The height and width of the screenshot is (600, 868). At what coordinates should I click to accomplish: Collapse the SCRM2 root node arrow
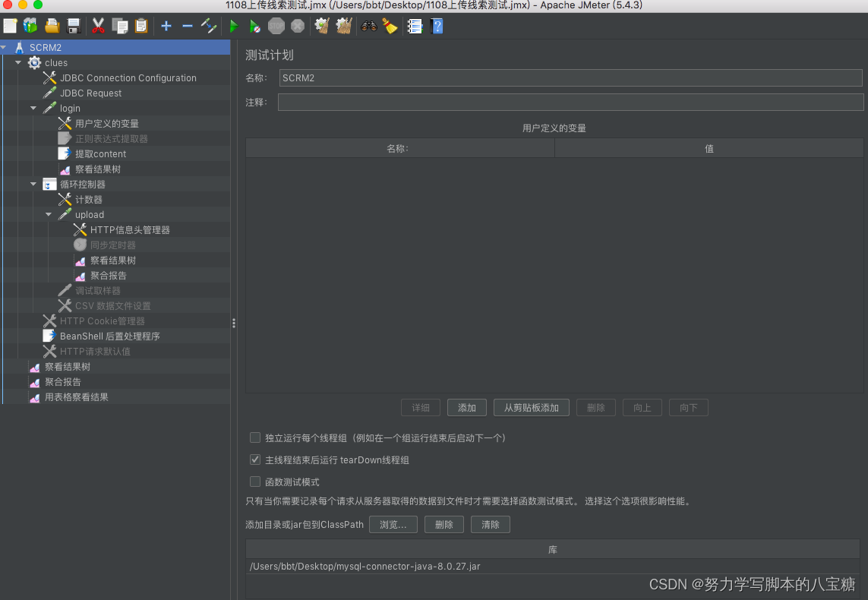(4, 48)
